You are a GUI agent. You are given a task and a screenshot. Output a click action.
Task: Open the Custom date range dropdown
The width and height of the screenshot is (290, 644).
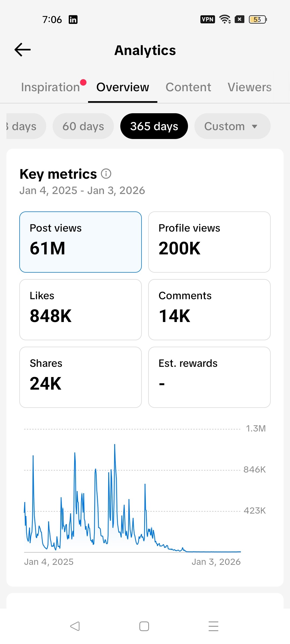click(x=232, y=126)
